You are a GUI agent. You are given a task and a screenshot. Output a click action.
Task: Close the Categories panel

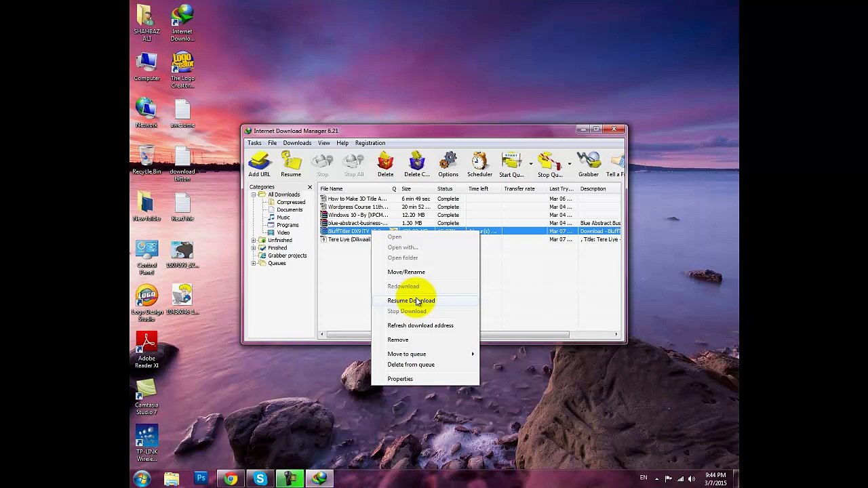pos(310,187)
